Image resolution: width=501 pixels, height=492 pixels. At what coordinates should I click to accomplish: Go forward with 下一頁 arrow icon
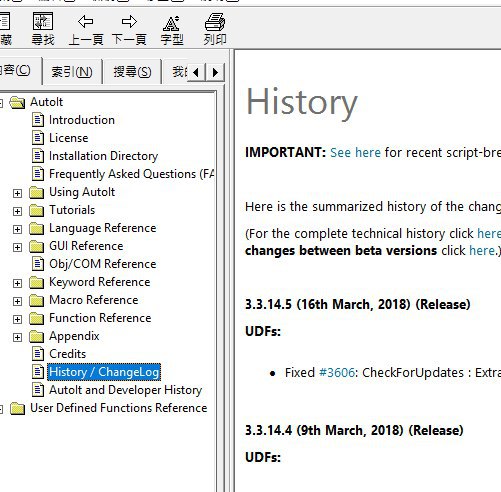tap(129, 22)
